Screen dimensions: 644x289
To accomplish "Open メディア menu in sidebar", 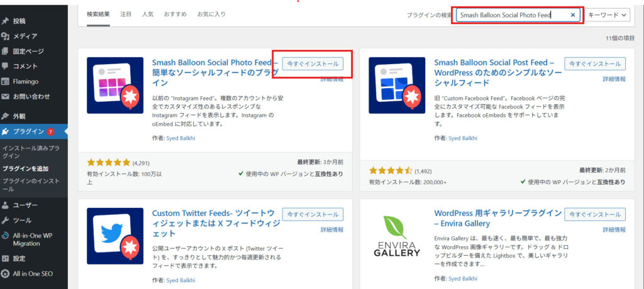I will pos(25,36).
